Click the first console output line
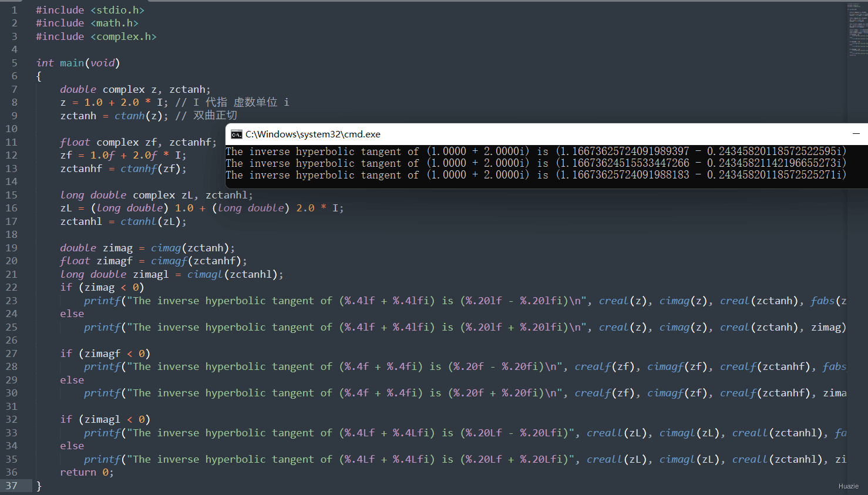 536,151
